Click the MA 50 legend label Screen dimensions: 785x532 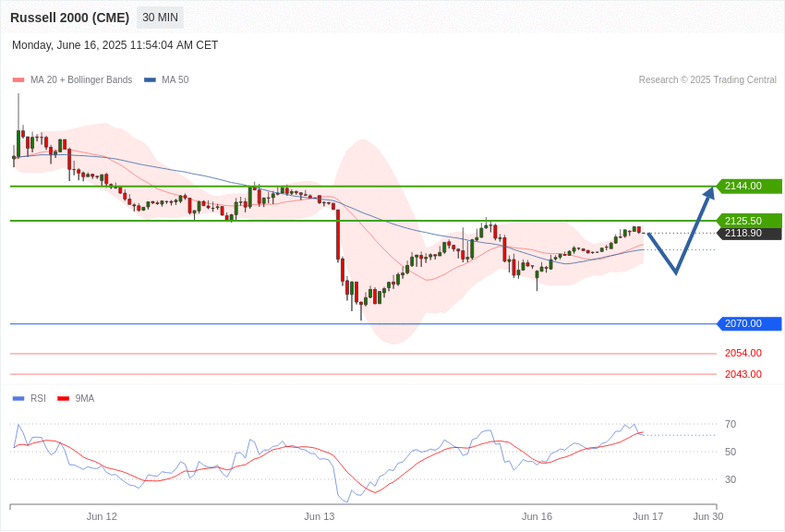(x=175, y=80)
